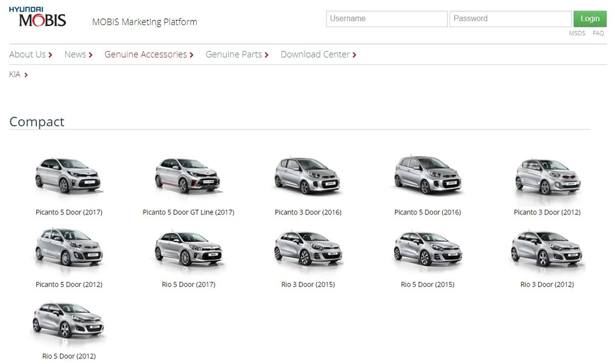Select the Rio 5 Door (2015) car image
This screenshot has height=364, width=615.
(427, 250)
